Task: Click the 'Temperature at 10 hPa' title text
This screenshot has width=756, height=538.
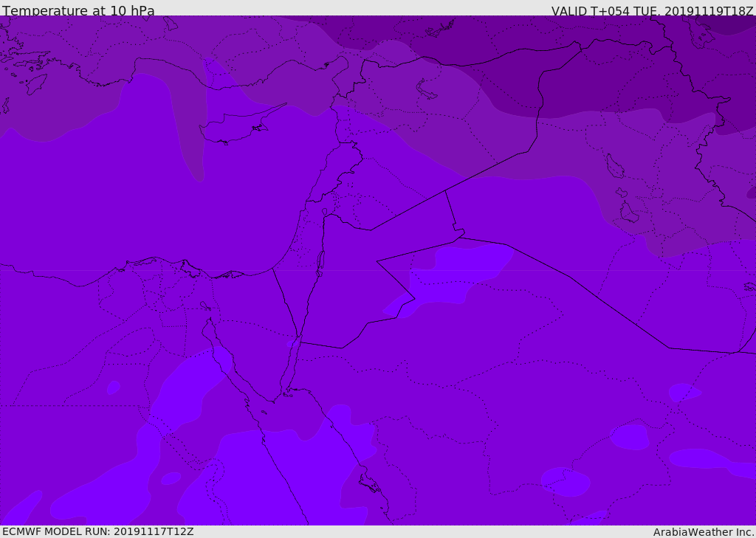Action: (78, 10)
